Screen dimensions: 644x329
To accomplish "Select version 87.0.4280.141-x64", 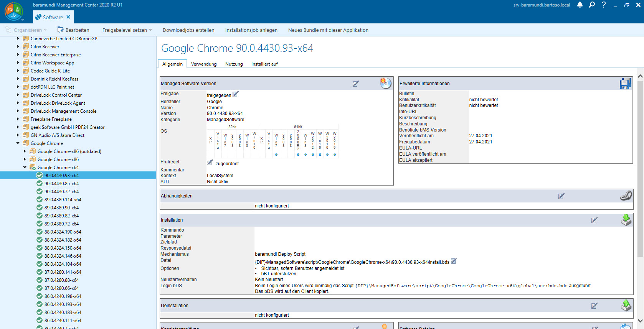I will 63,272.
